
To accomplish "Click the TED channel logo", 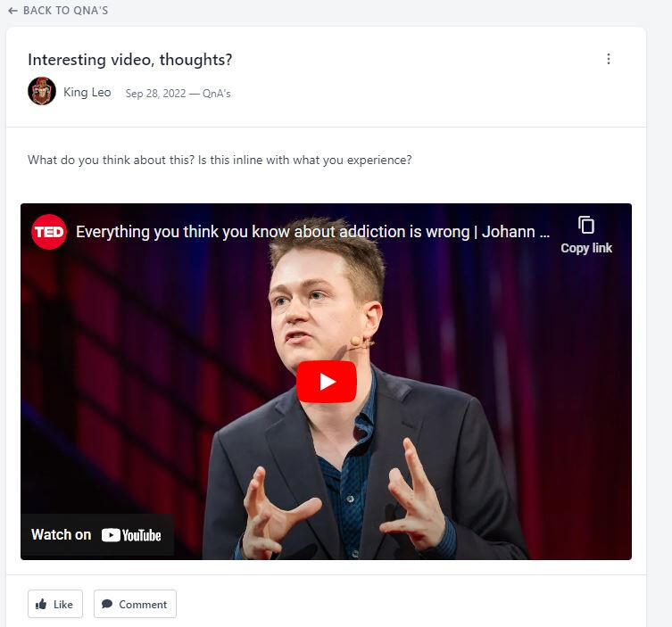I will pyautogui.click(x=49, y=232).
